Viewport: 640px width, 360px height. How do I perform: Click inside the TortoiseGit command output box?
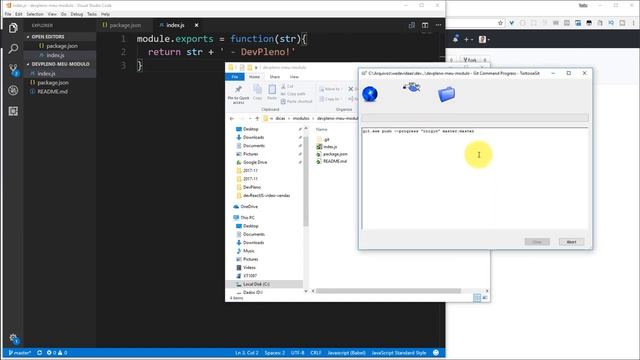475,178
